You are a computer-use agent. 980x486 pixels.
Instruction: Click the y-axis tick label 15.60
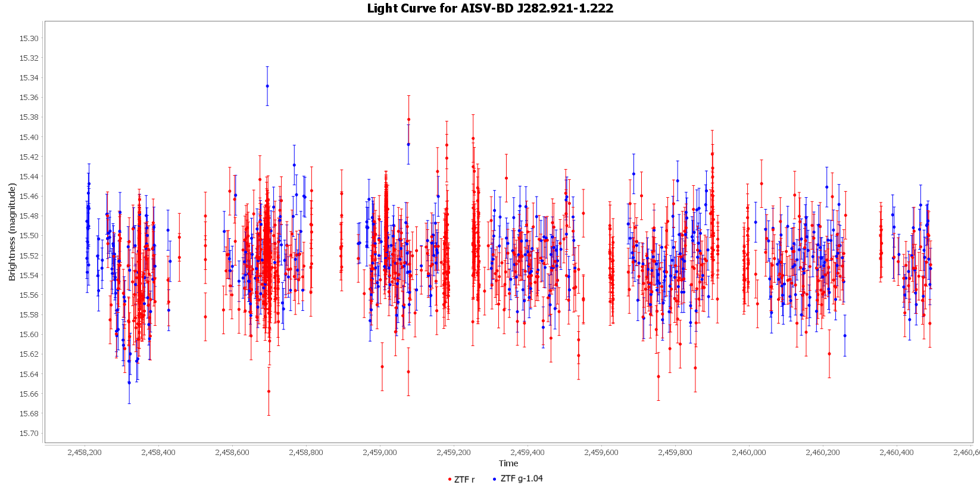click(x=29, y=335)
